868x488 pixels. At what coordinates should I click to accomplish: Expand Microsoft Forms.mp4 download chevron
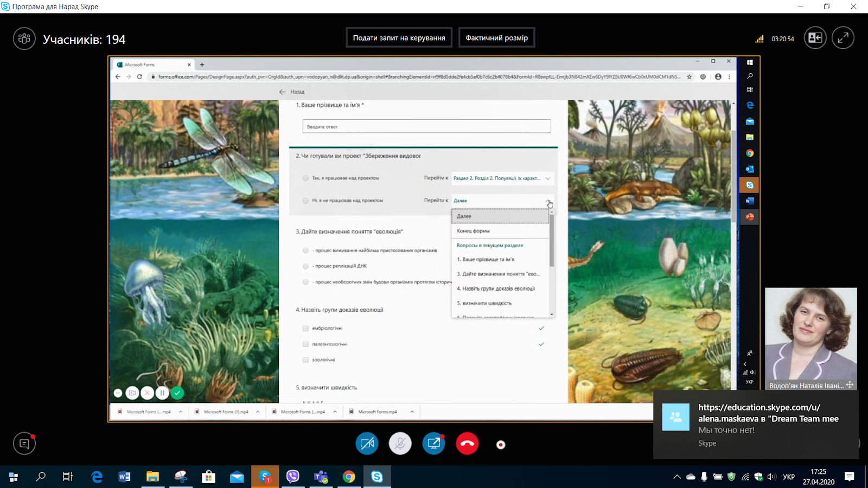pos(412,412)
